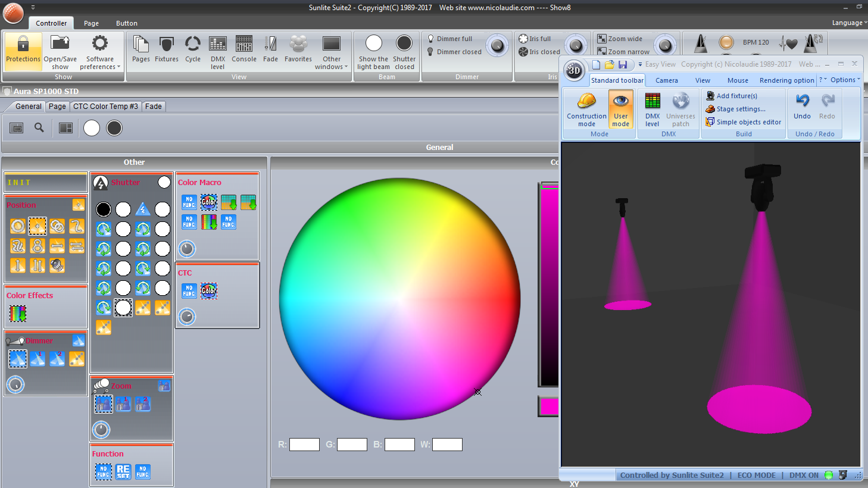Switch to the Button ribbon tab
This screenshot has height=488, width=868.
click(x=127, y=23)
